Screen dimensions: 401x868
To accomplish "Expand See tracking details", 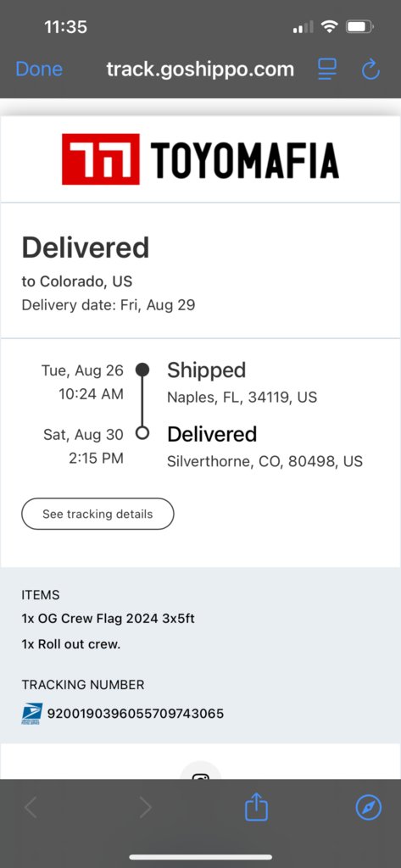I will (97, 514).
